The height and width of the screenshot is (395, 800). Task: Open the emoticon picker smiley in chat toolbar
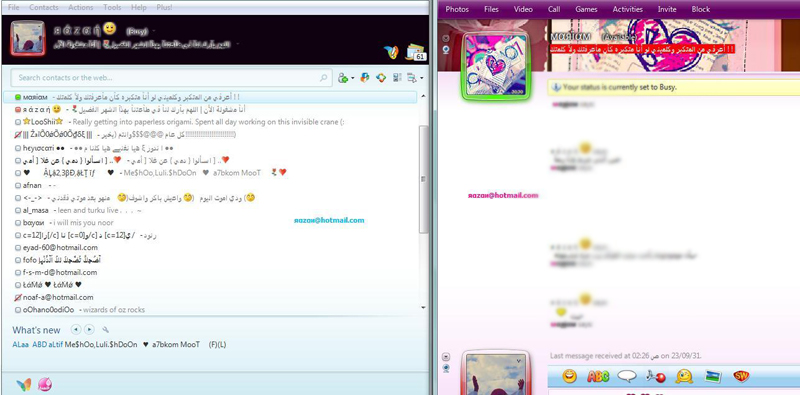click(569, 377)
